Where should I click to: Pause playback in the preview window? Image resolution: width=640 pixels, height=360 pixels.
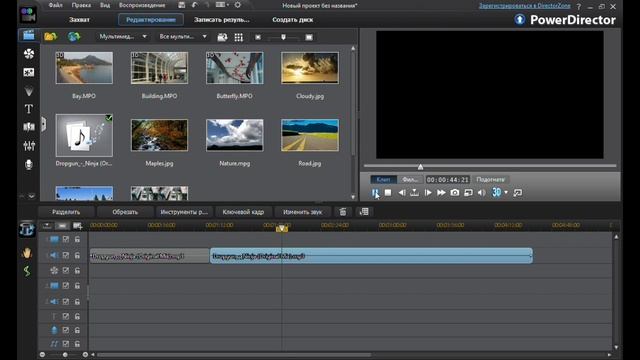(375, 193)
